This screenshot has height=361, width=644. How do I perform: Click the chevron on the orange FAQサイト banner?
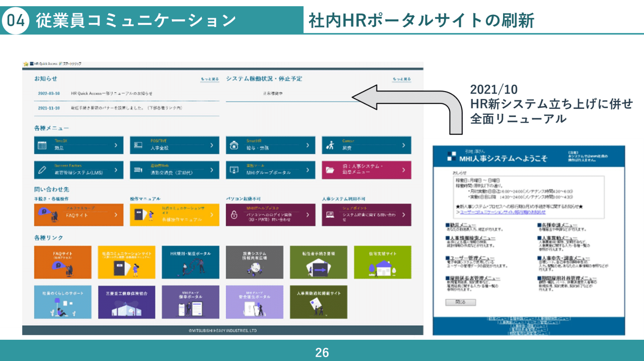[x=116, y=215]
